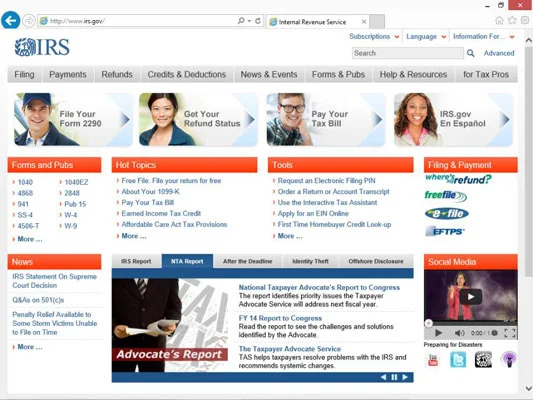Open the Forms & Pubs menu
The width and height of the screenshot is (533, 400).
(x=338, y=74)
